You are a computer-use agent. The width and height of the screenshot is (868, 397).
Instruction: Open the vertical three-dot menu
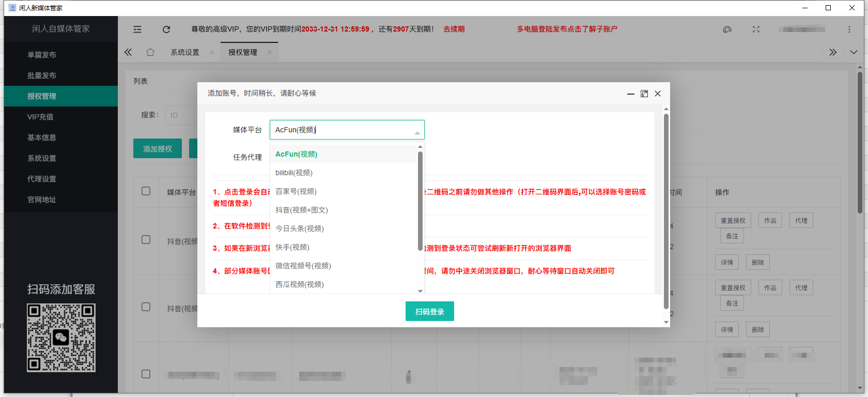pyautogui.click(x=849, y=29)
